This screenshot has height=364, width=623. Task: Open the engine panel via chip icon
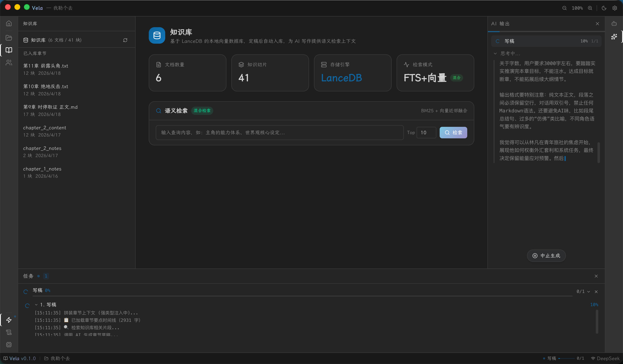point(9,344)
